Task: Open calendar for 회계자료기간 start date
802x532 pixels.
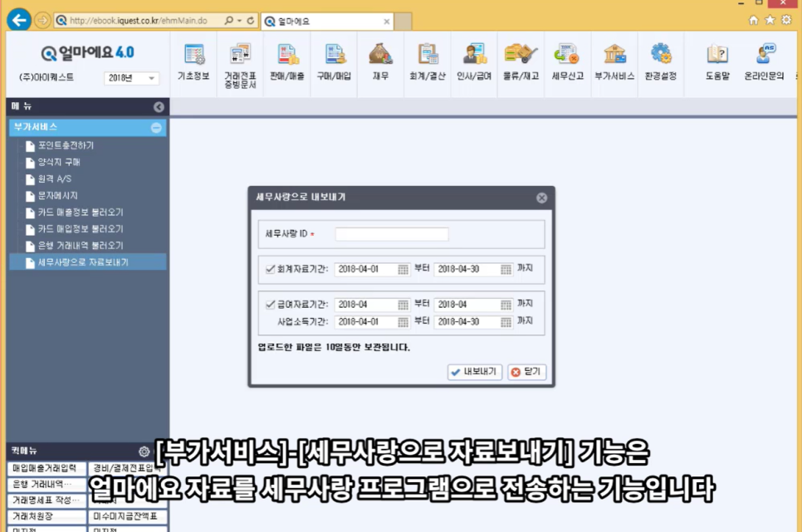Action: pyautogui.click(x=403, y=270)
